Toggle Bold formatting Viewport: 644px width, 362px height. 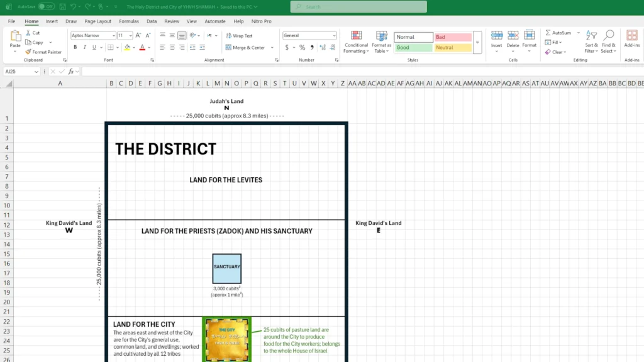[74, 47]
